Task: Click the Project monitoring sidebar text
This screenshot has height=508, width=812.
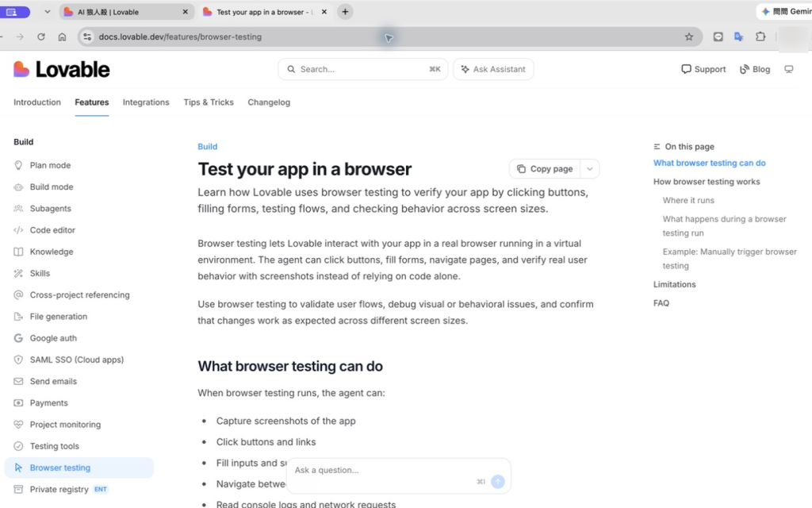Action: pos(65,425)
